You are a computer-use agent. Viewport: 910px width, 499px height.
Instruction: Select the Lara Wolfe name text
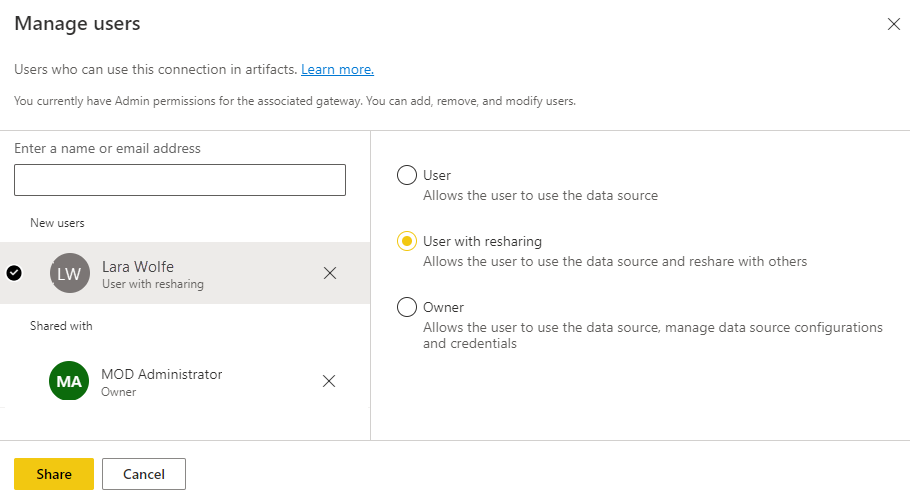click(x=138, y=266)
